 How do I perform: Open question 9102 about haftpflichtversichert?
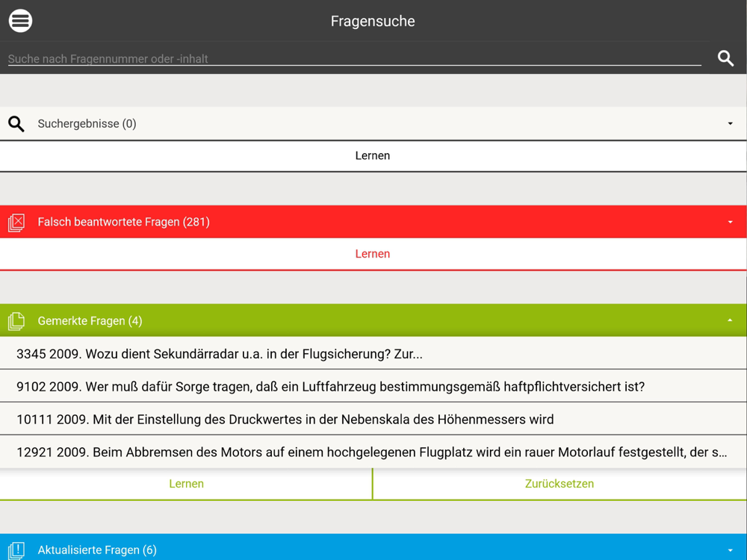click(373, 386)
